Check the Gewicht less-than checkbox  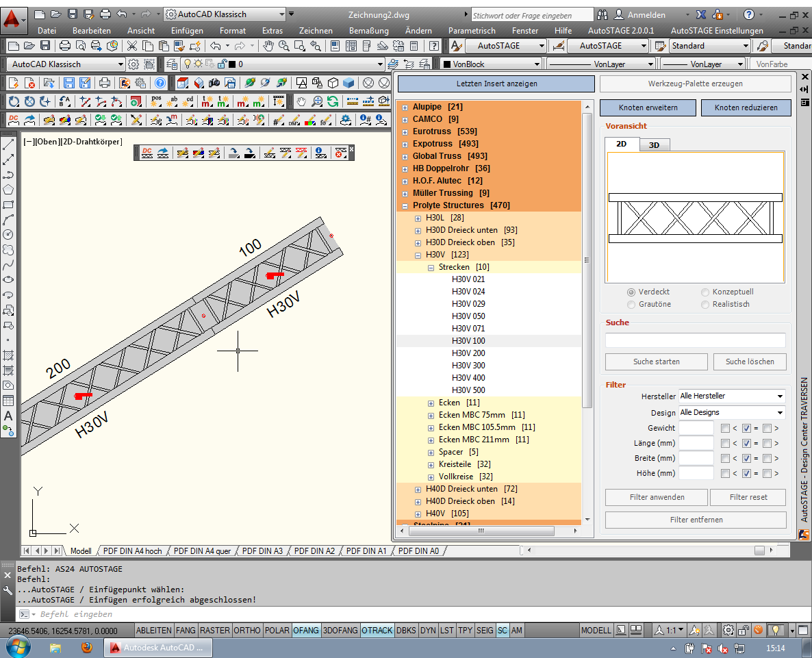(725, 428)
